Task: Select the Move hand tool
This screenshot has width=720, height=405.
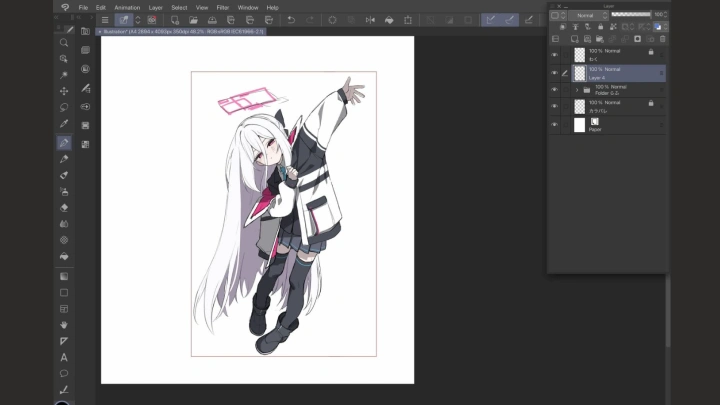Action: pyautogui.click(x=64, y=324)
